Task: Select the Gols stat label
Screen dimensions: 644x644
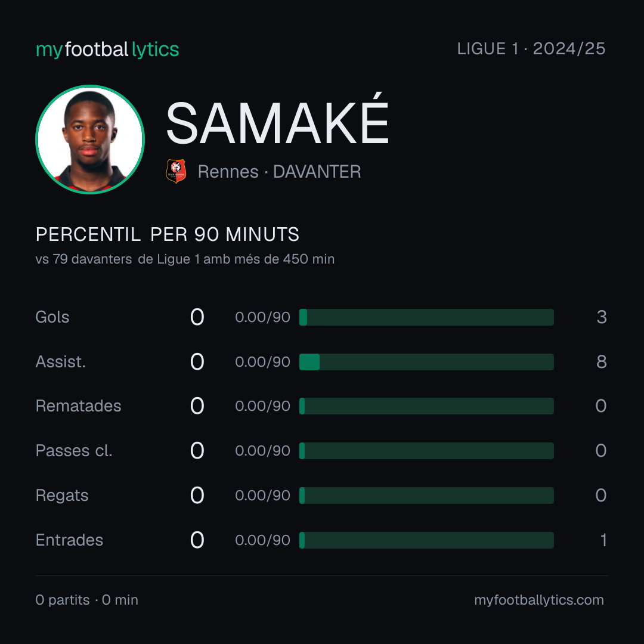Action: (x=52, y=317)
